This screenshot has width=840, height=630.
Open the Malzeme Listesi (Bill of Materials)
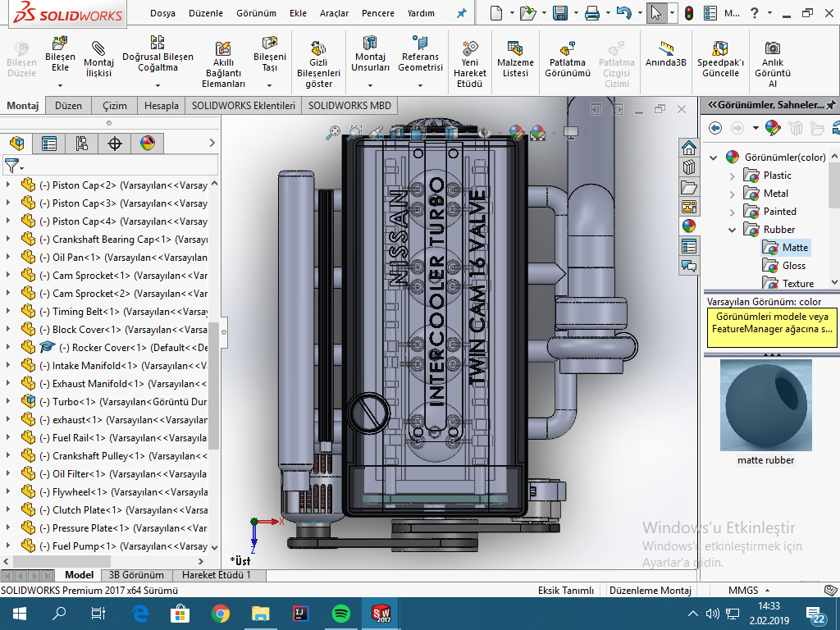pos(515,48)
